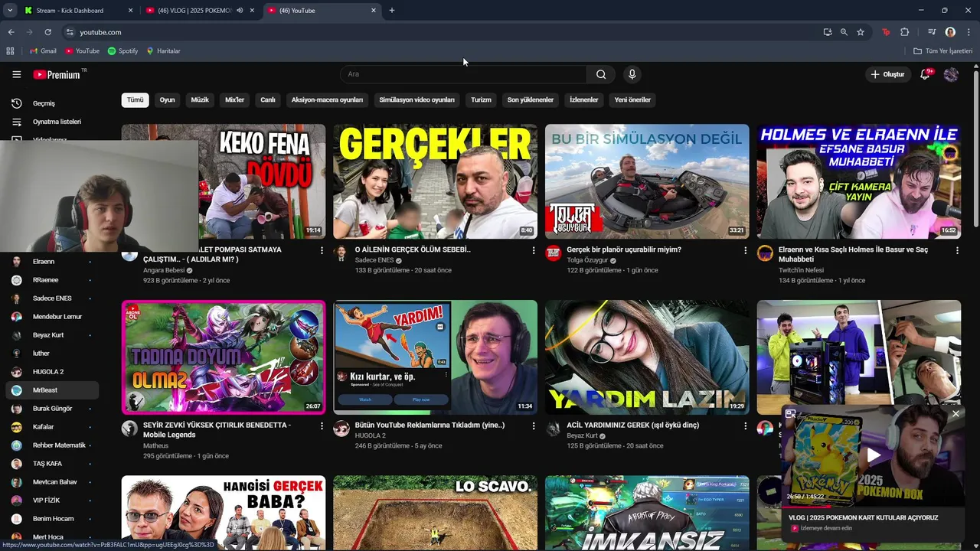This screenshot has height=551, width=980.
Task: Open options for 'Gerçek bir planör uçurabilir miyim'
Action: click(745, 250)
